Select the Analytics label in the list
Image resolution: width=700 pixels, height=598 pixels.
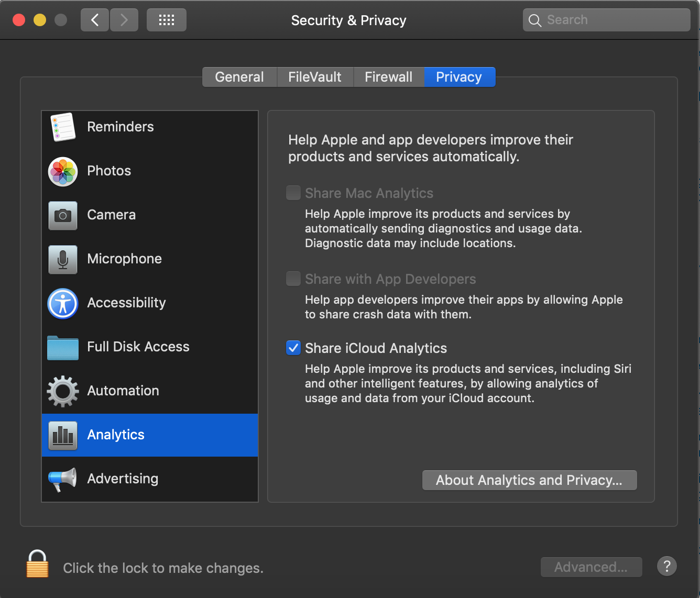tap(116, 435)
